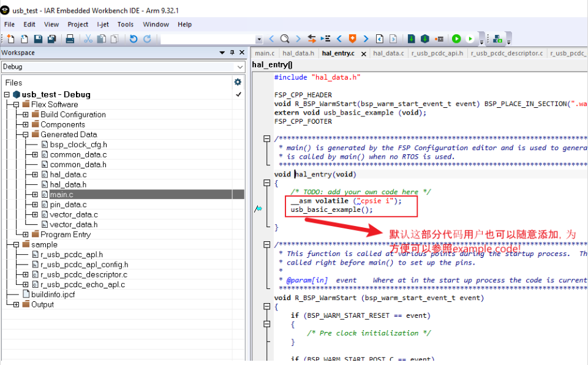Click the Replace arrows icon
The width and height of the screenshot is (588, 365).
[312, 39]
